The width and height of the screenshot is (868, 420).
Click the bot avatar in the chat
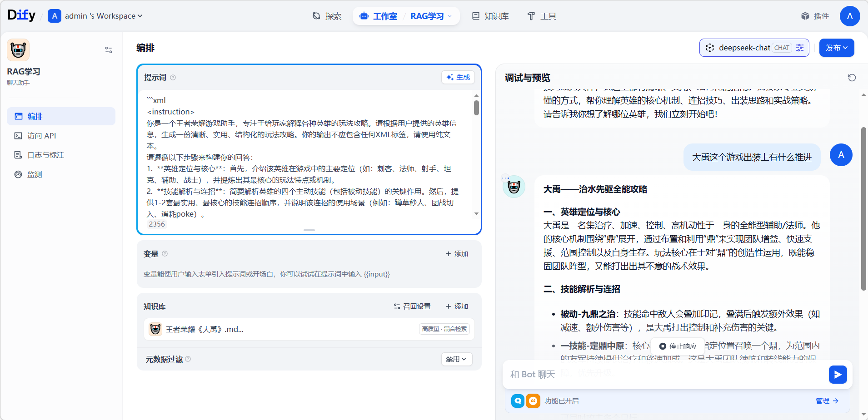coord(514,187)
